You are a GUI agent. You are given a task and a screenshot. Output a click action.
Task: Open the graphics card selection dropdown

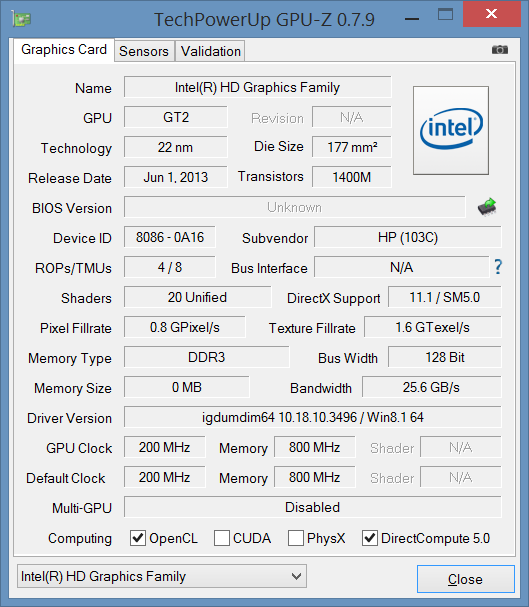click(162, 576)
